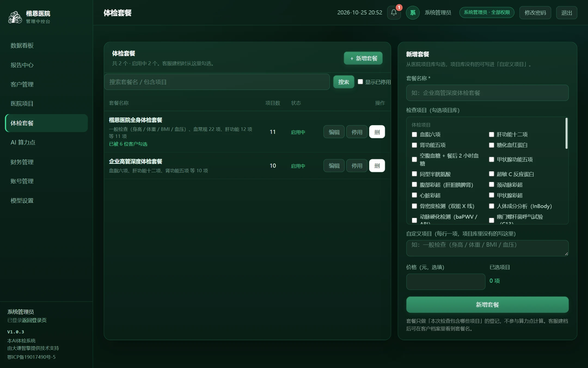This screenshot has height=368, width=588.
Task: Click the 套餐名称 input field
Action: click(x=487, y=93)
